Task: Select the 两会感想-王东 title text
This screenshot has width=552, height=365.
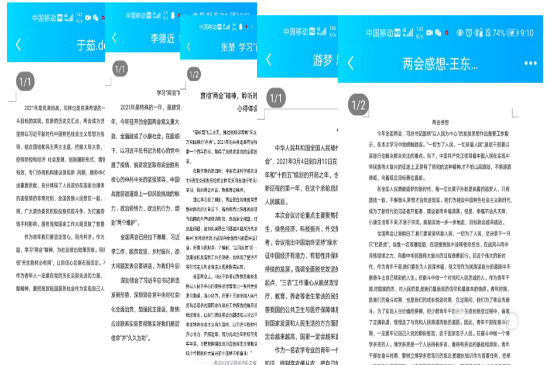Action: click(440, 64)
